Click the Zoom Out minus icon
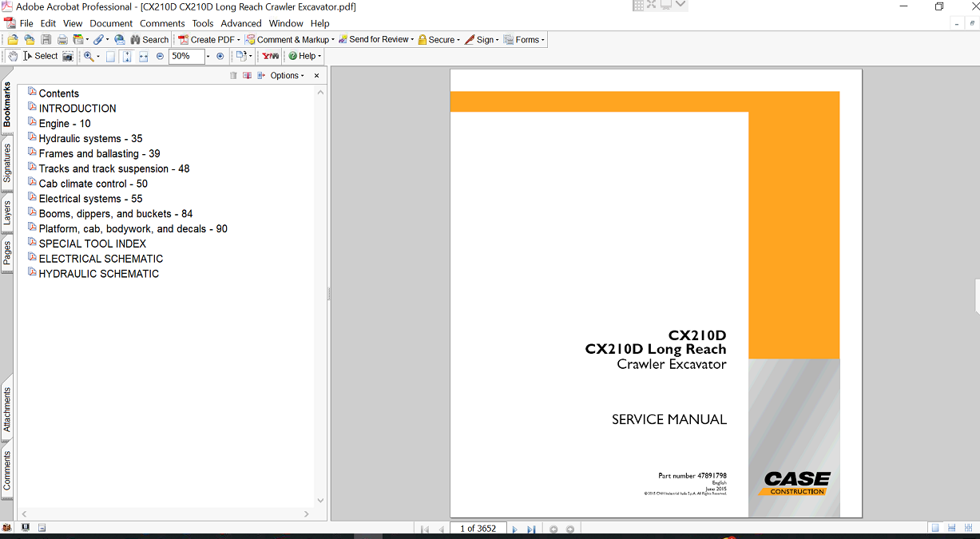The image size is (980, 539). click(160, 56)
